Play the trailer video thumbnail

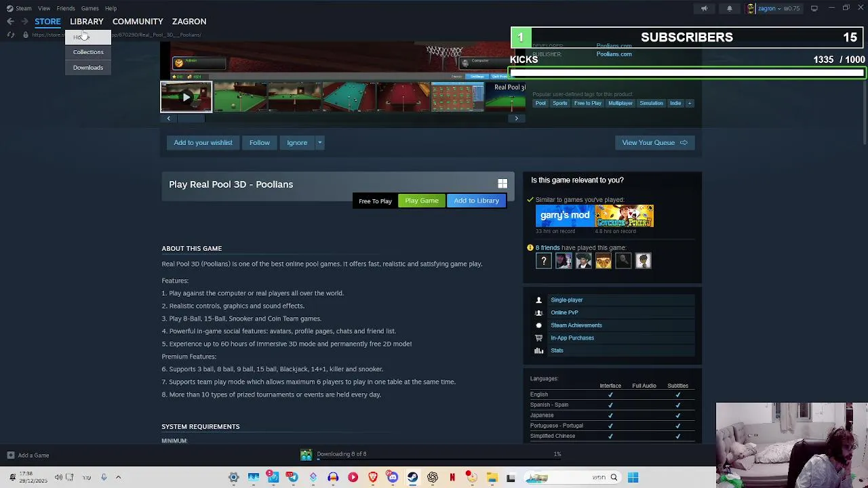tap(186, 97)
